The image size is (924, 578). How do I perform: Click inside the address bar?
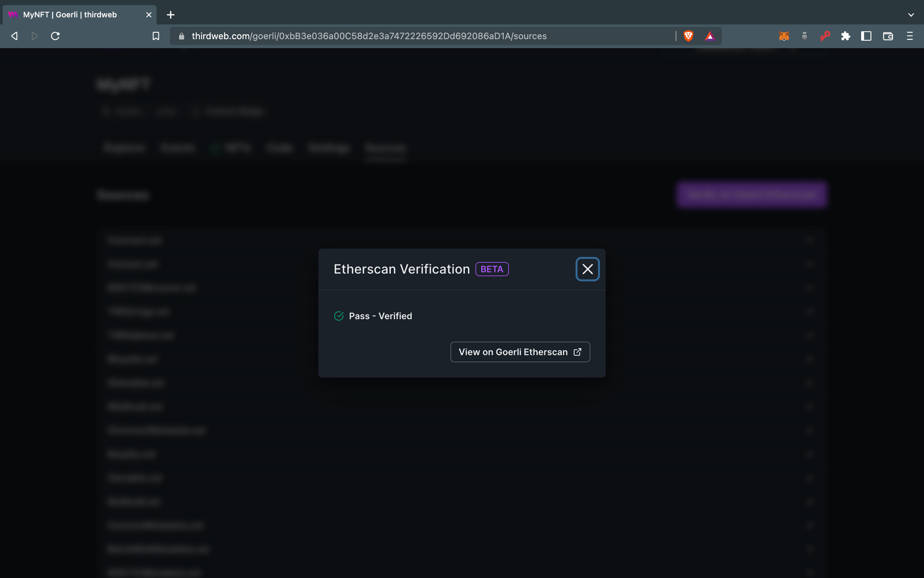point(370,36)
